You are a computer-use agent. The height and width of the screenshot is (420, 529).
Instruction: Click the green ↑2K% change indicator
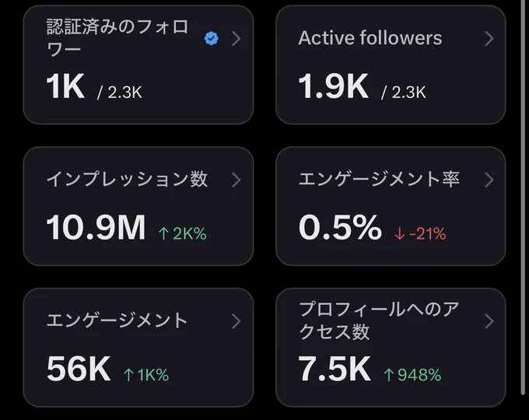[183, 233]
